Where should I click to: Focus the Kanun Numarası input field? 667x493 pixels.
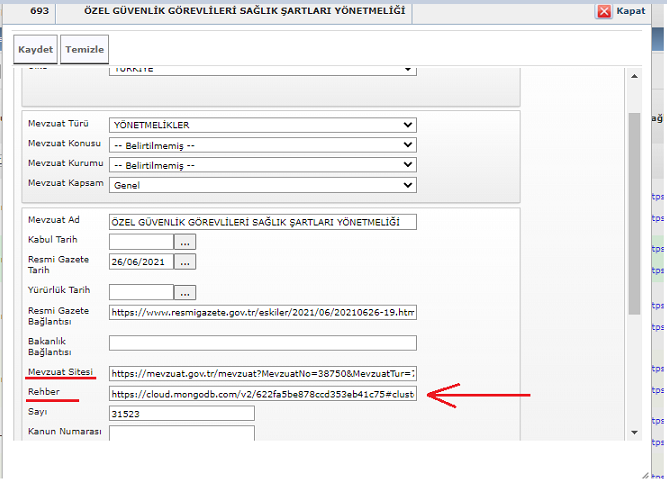[x=181, y=434]
